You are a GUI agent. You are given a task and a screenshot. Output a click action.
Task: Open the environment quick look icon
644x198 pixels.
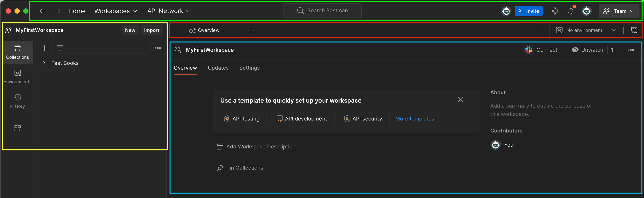[634, 30]
